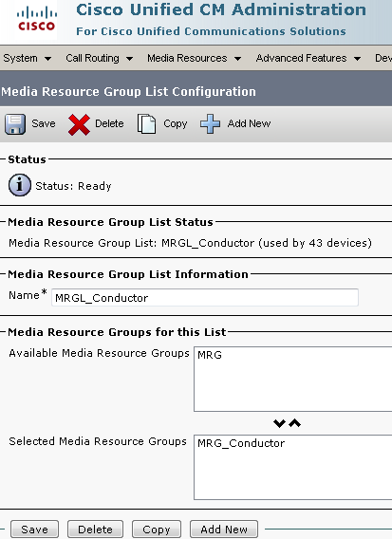This screenshot has height=539, width=392.
Task: Move selected group down with arrow
Action: coord(279,423)
